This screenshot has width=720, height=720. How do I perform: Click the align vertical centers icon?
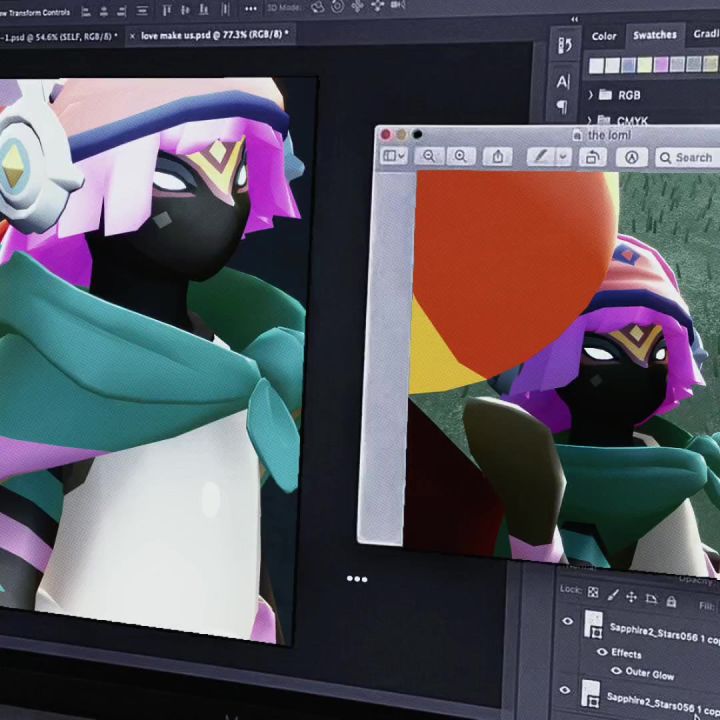[x=185, y=9]
